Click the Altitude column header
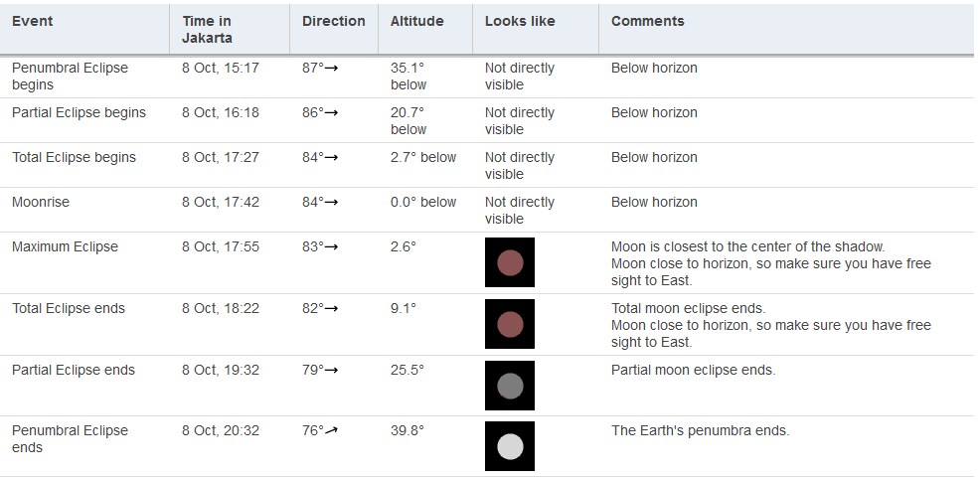This screenshot has height=478, width=980. coord(417,21)
